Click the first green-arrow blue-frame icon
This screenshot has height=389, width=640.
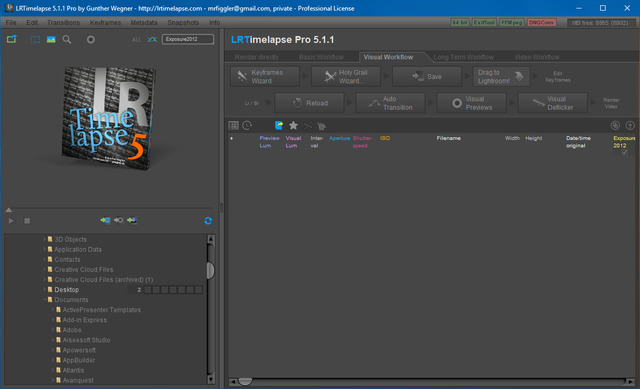coord(105,220)
